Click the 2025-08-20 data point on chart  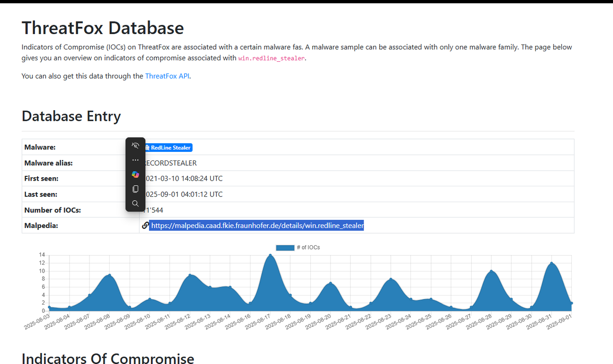click(x=330, y=284)
